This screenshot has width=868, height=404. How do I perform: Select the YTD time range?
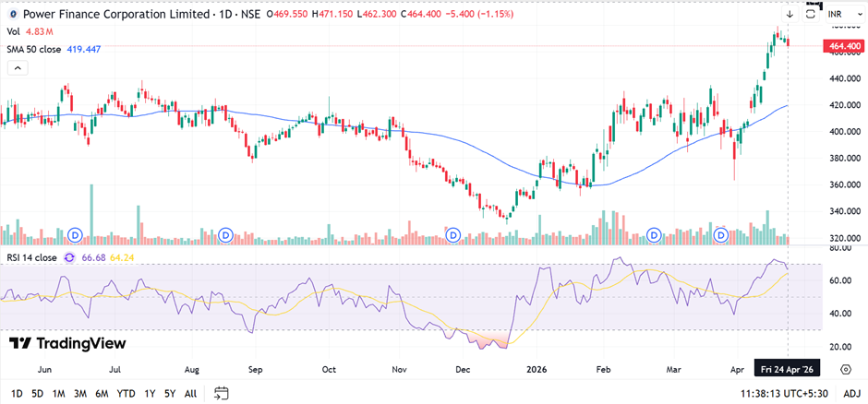coord(127,394)
